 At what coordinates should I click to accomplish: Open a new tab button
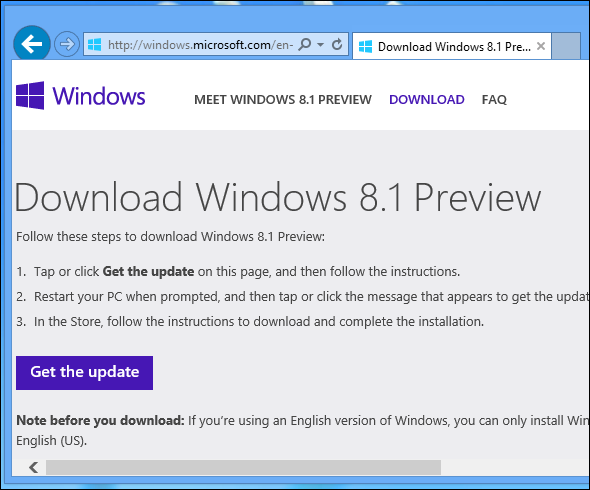point(566,46)
